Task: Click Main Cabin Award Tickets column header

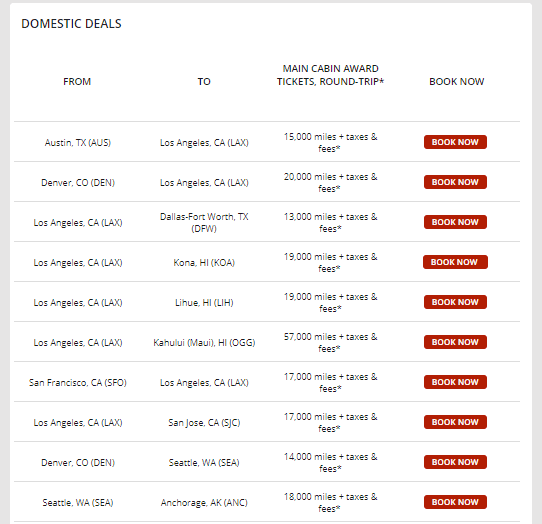Action: 330,75
